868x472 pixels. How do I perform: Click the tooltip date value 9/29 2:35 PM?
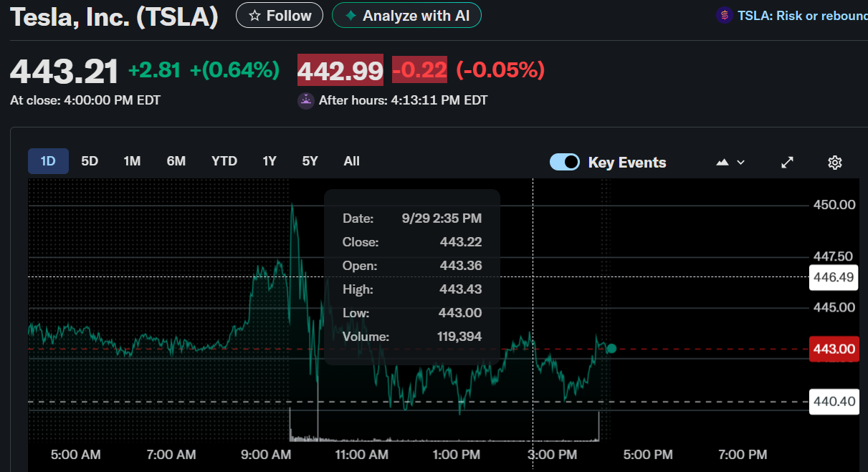(x=440, y=218)
